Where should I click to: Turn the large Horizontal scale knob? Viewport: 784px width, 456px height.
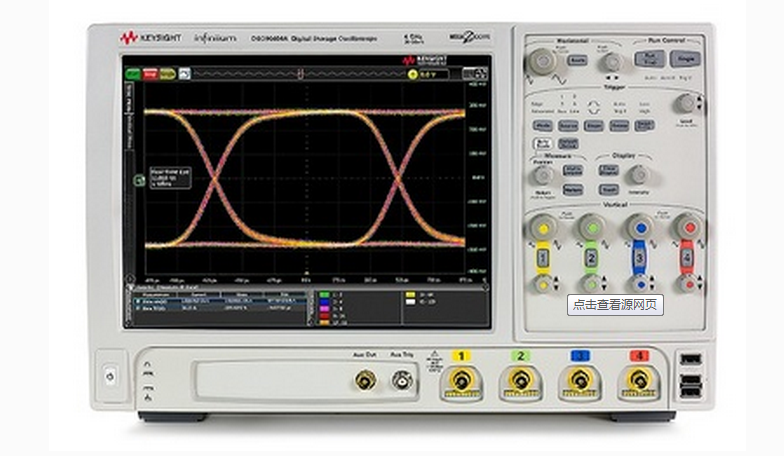(x=542, y=62)
